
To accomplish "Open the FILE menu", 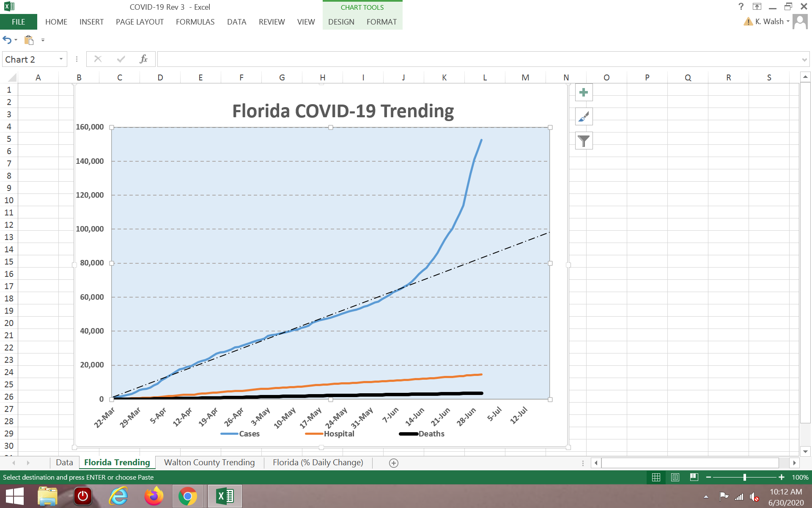I will tap(19, 22).
